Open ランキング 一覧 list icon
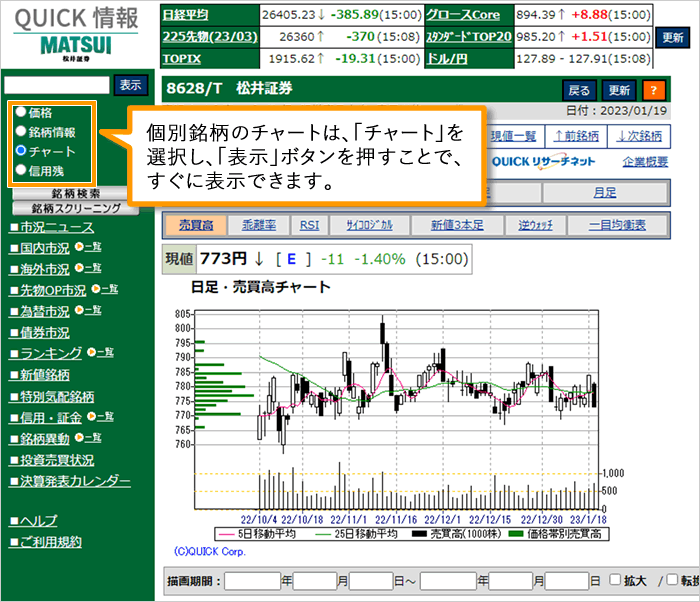Viewport: 700px width, 602px height. (x=100, y=352)
